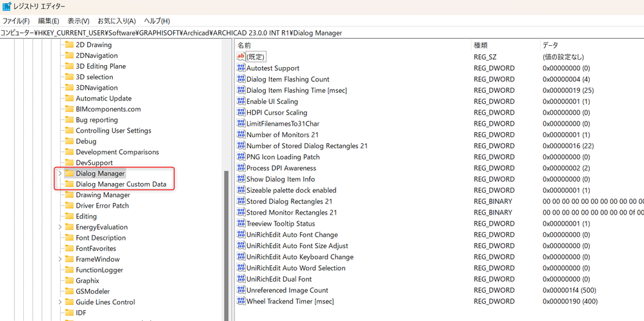Screen dimensions: 644x321
Task: Click the 2D Drawing folder icon
Action: [69, 44]
